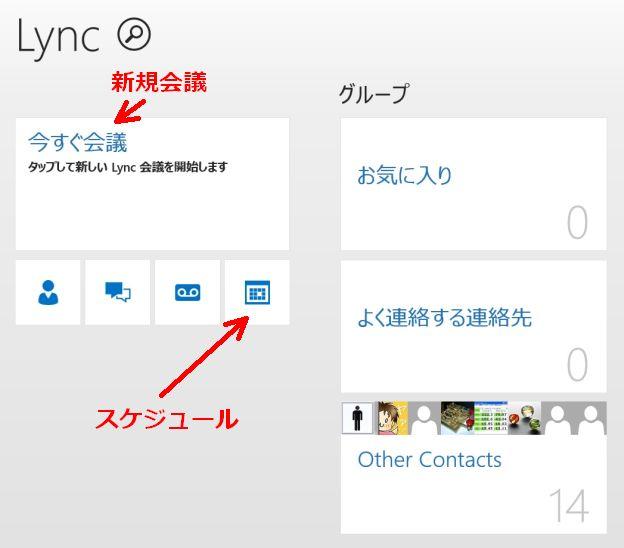The image size is (624, 548).
Task: Open the お気に入り group tile
Action: (474, 184)
